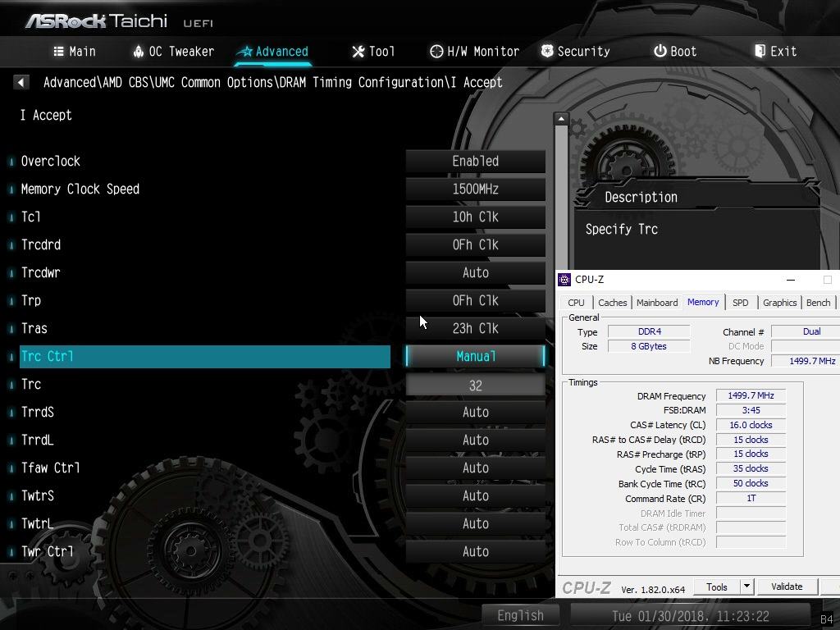Click the H/W Monitor gauge icon
The width and height of the screenshot is (840, 630).
[436, 52]
